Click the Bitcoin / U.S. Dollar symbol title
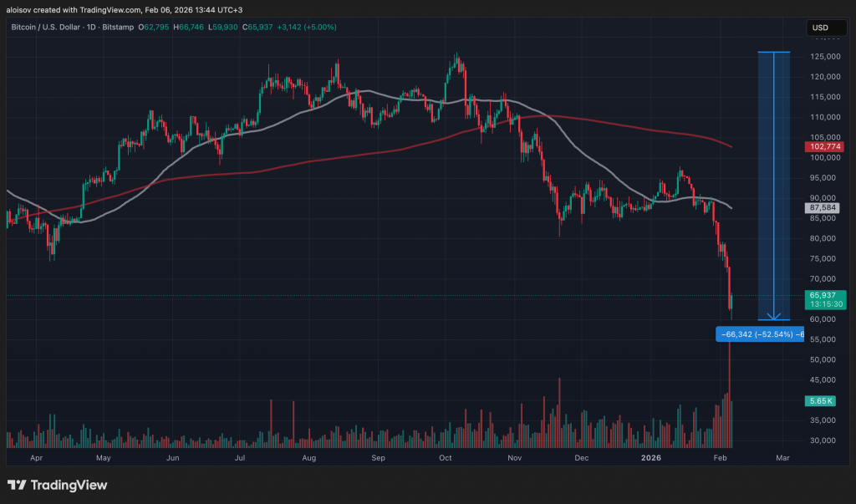The image size is (856, 504). click(x=50, y=28)
